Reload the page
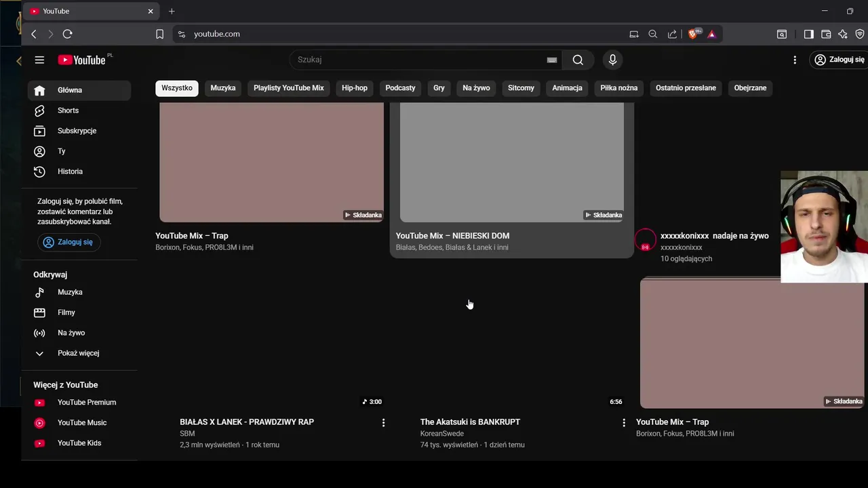Screen dimensions: 868x488 point(67,34)
